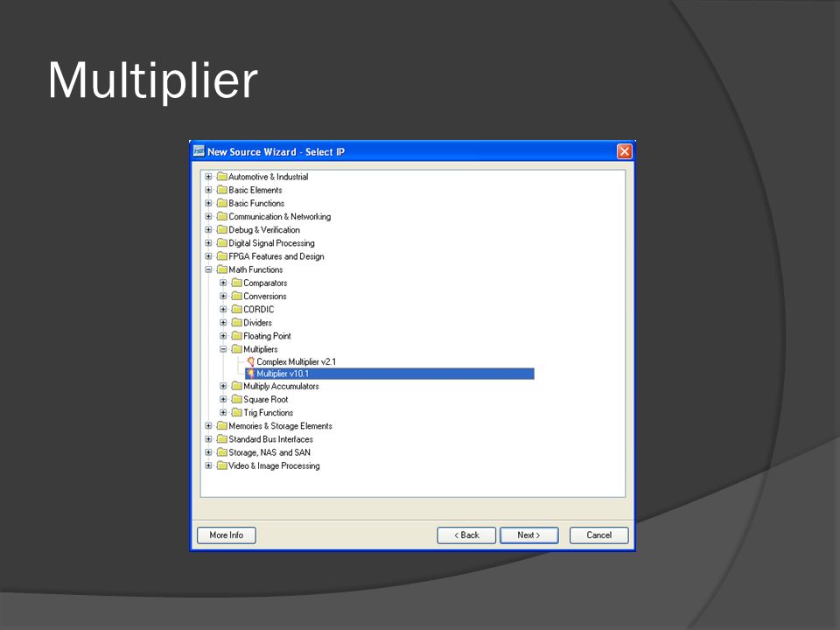Expand the Square Root node
The image size is (840, 630).
click(223, 399)
